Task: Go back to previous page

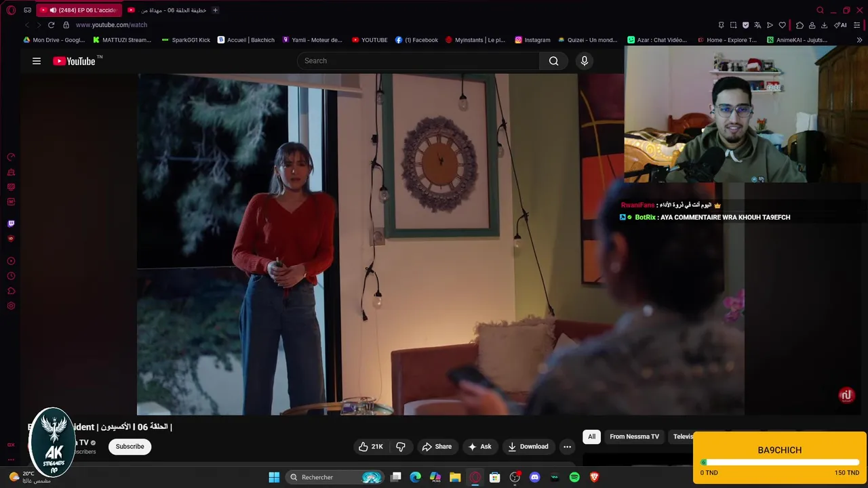Action: pos(27,25)
